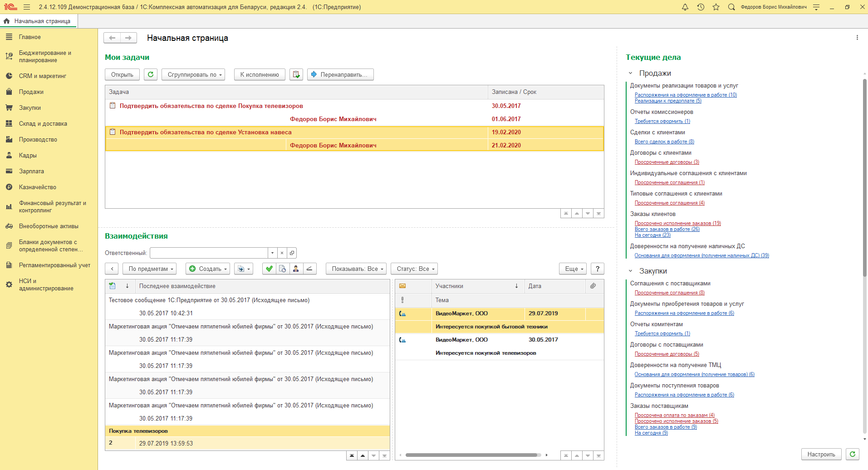Expand the Создать dropdown menu
Image resolution: width=868 pixels, height=470 pixels.
pyautogui.click(x=208, y=269)
